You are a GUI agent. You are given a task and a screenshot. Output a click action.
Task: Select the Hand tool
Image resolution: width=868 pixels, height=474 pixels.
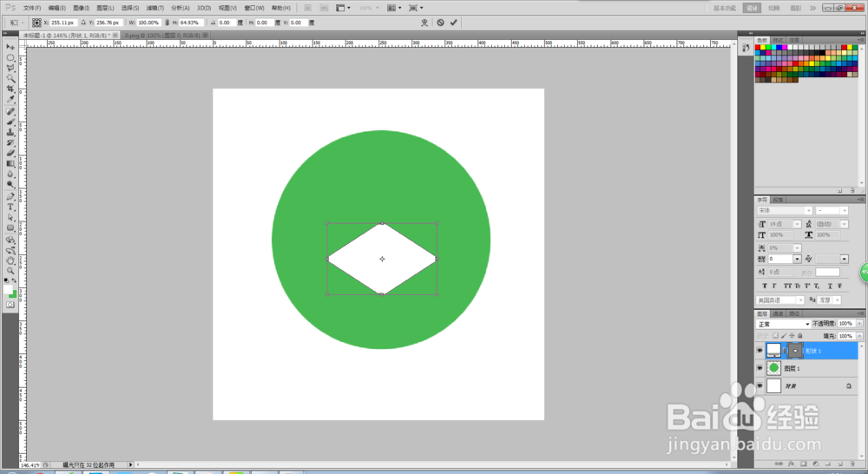click(x=10, y=260)
